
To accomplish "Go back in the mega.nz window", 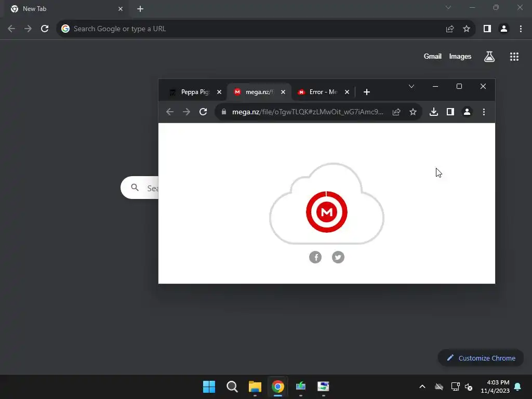I will pyautogui.click(x=170, y=112).
